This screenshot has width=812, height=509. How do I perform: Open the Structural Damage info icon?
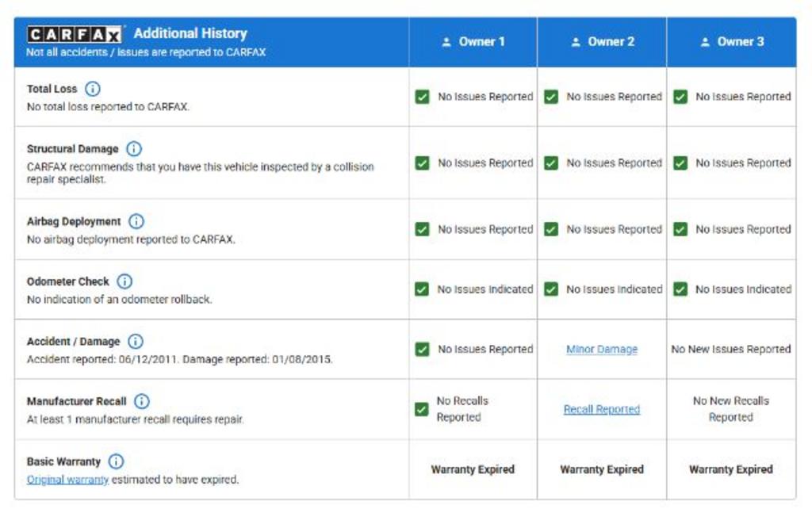point(134,149)
